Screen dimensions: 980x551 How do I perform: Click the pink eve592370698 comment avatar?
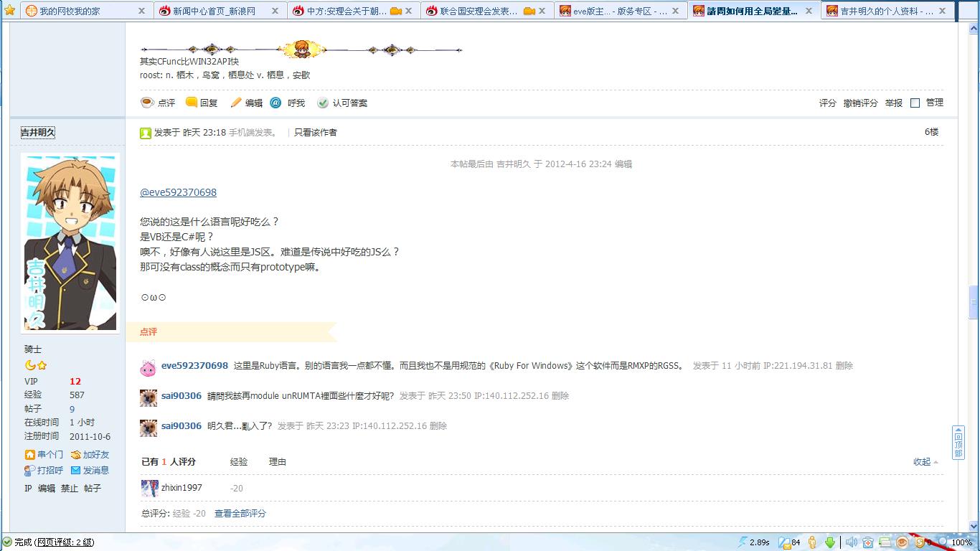[148, 368]
